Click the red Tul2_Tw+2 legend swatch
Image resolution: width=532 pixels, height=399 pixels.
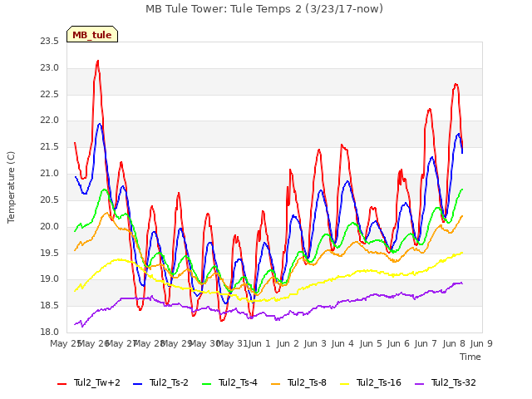[62, 384]
